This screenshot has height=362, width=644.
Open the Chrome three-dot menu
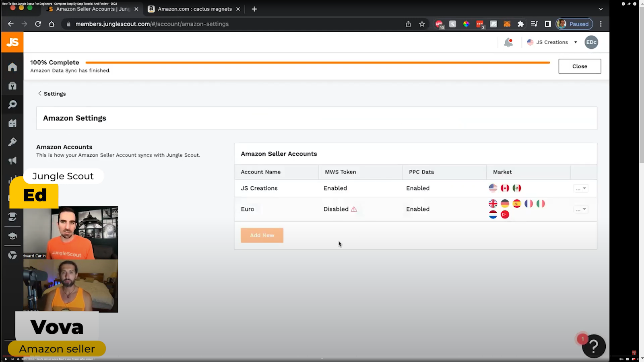601,24
